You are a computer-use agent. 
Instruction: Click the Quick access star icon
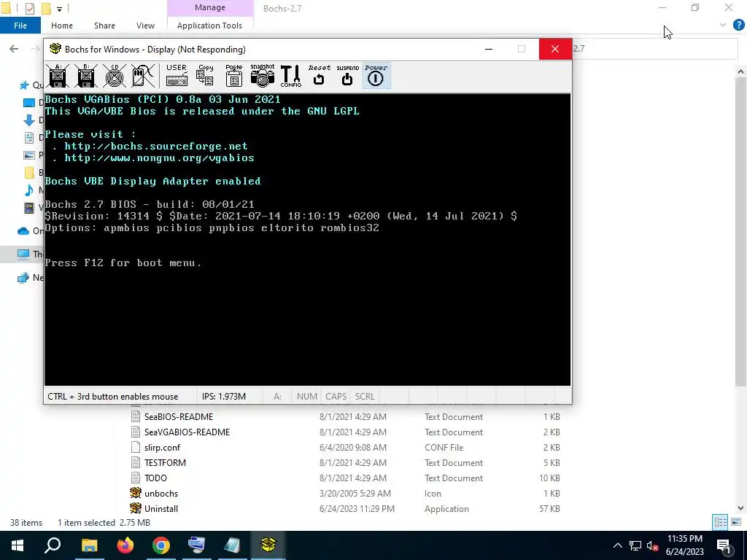tap(24, 85)
